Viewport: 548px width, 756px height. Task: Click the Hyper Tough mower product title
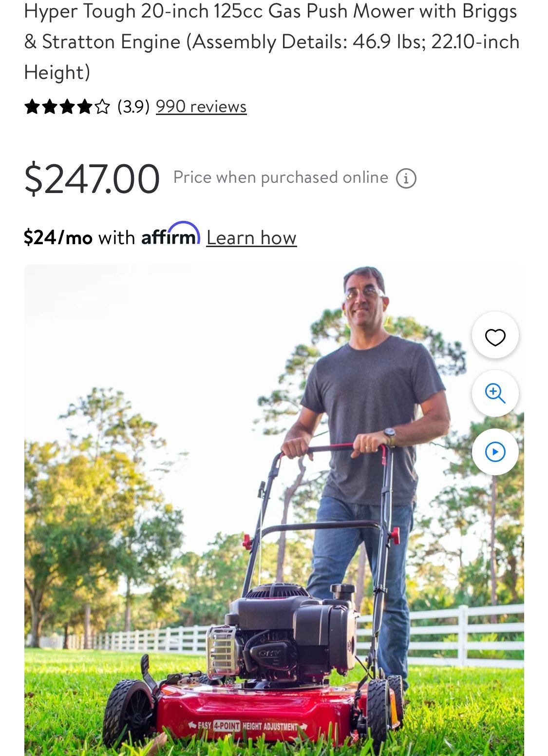tap(272, 41)
